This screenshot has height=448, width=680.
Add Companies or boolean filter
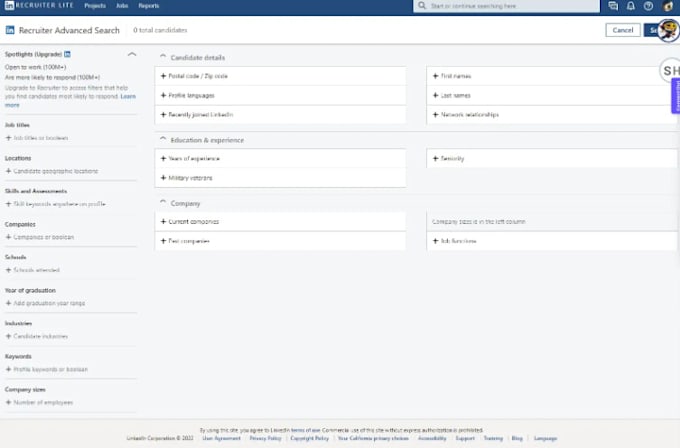[x=39, y=237]
